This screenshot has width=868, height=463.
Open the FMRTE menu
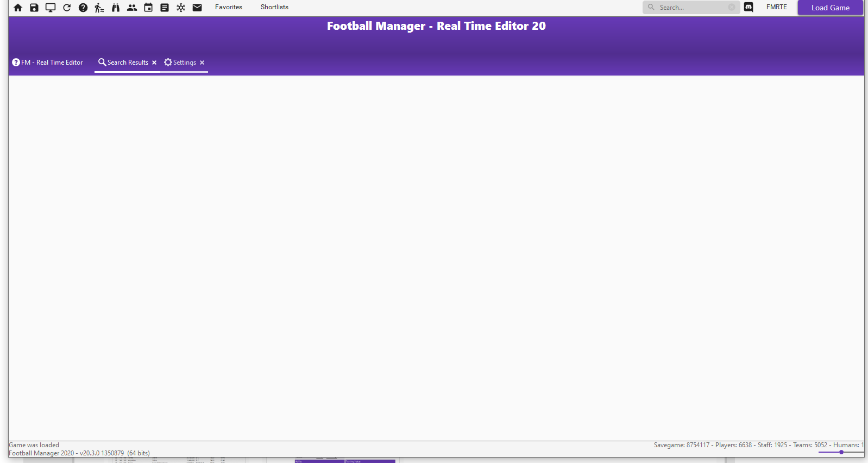coord(777,7)
